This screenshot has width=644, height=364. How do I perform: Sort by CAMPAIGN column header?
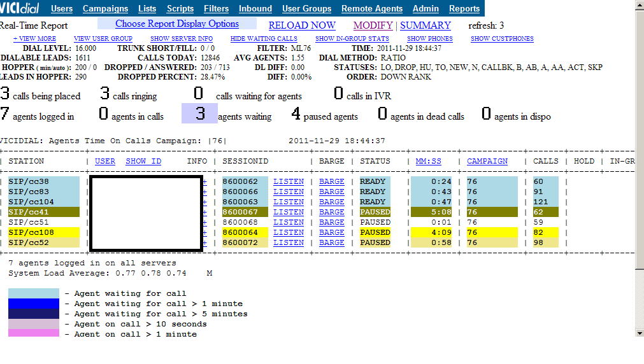coord(487,161)
